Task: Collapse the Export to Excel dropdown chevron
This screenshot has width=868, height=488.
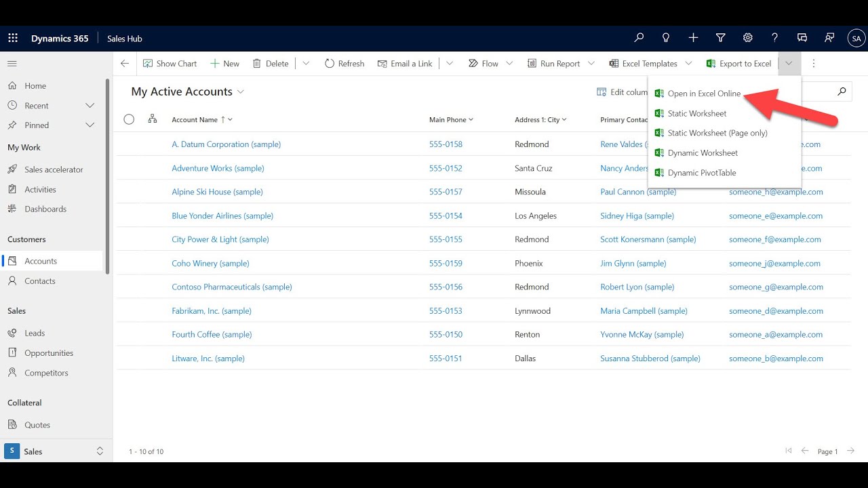Action: (x=789, y=64)
